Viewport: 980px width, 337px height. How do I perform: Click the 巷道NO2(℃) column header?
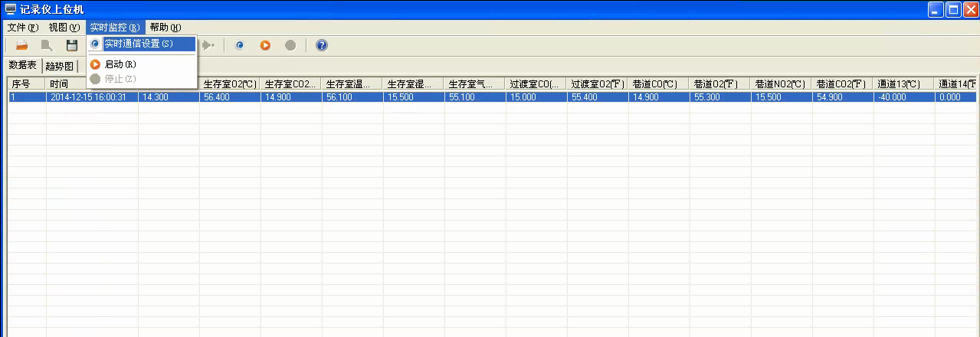pyautogui.click(x=782, y=83)
